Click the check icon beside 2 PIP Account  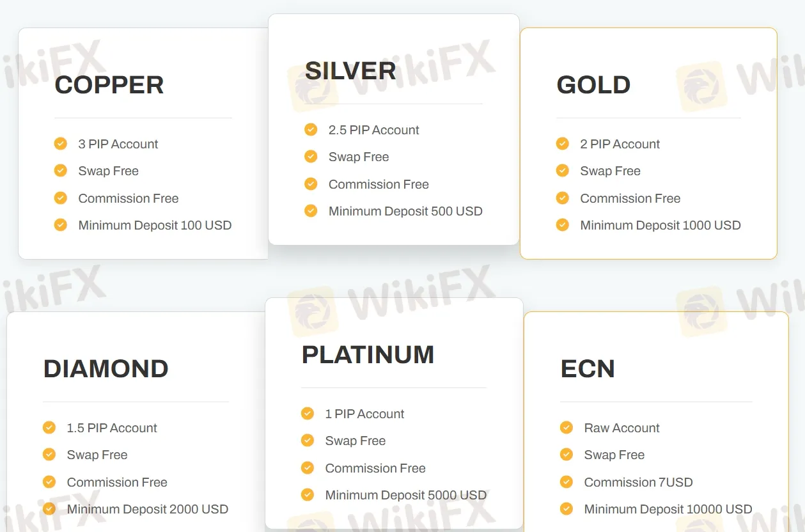coord(563,144)
